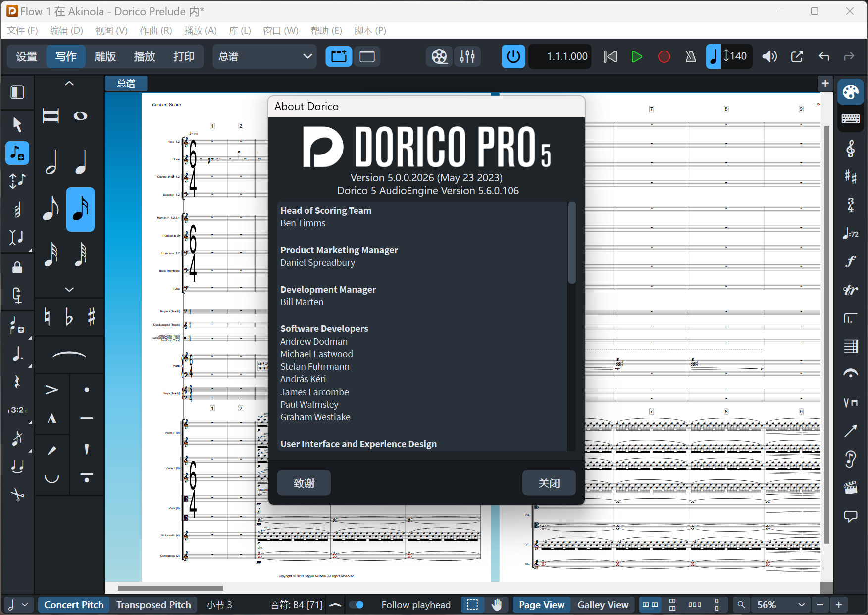Screen dimensions: 868x615
Task: Open the comments panel
Action: click(851, 516)
